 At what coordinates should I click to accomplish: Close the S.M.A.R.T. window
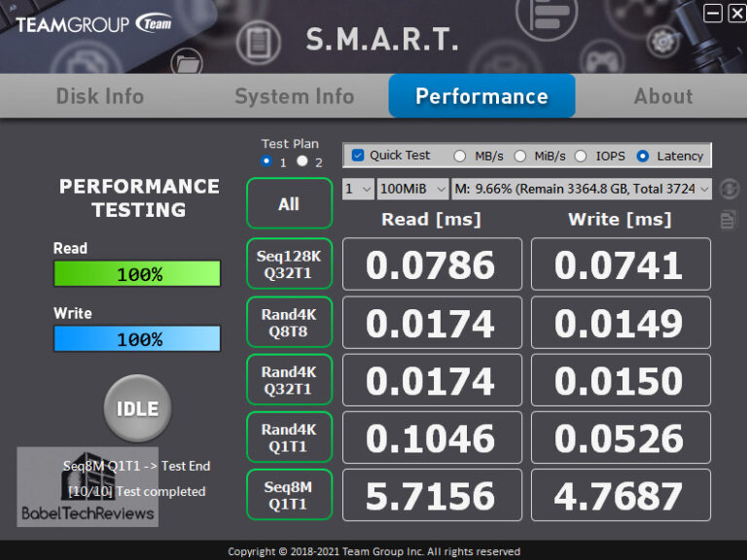tap(737, 13)
